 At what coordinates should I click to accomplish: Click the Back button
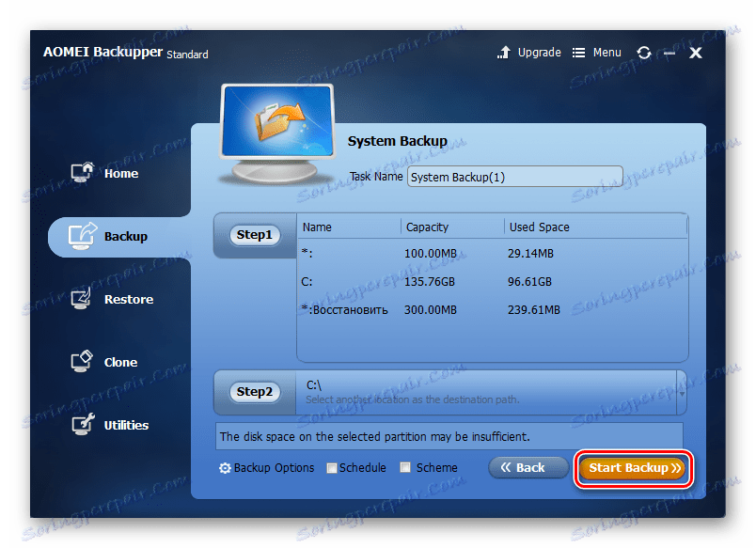(528, 467)
